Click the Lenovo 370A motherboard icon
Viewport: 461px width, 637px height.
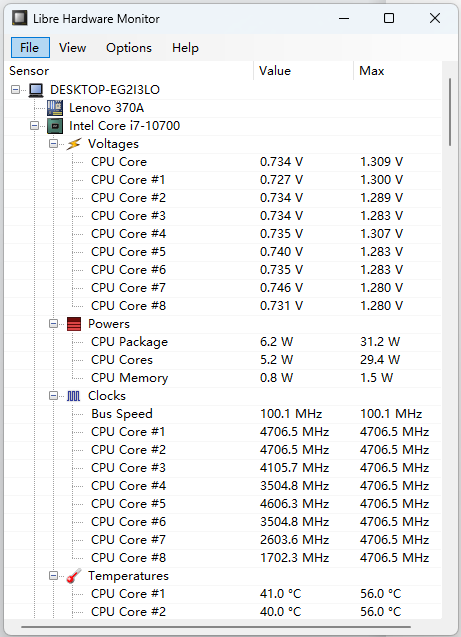55,108
